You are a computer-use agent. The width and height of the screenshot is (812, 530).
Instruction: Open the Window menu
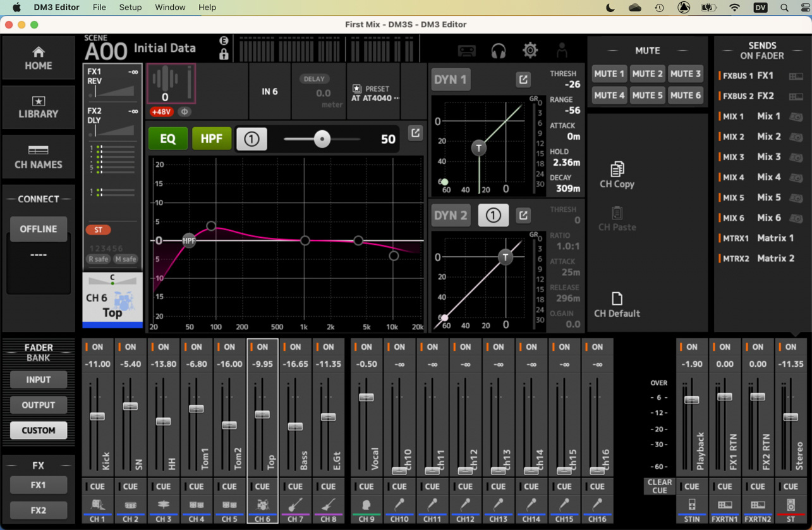pyautogui.click(x=170, y=8)
